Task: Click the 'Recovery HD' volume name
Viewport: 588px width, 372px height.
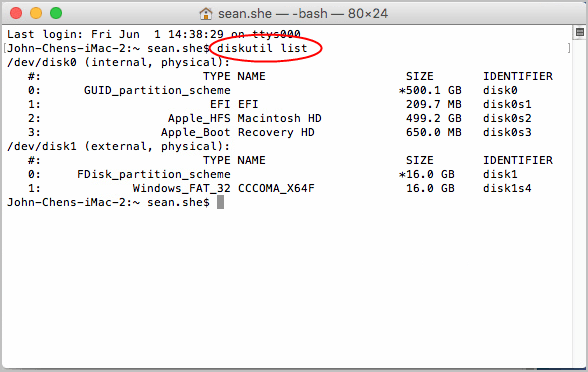Action: point(276,132)
